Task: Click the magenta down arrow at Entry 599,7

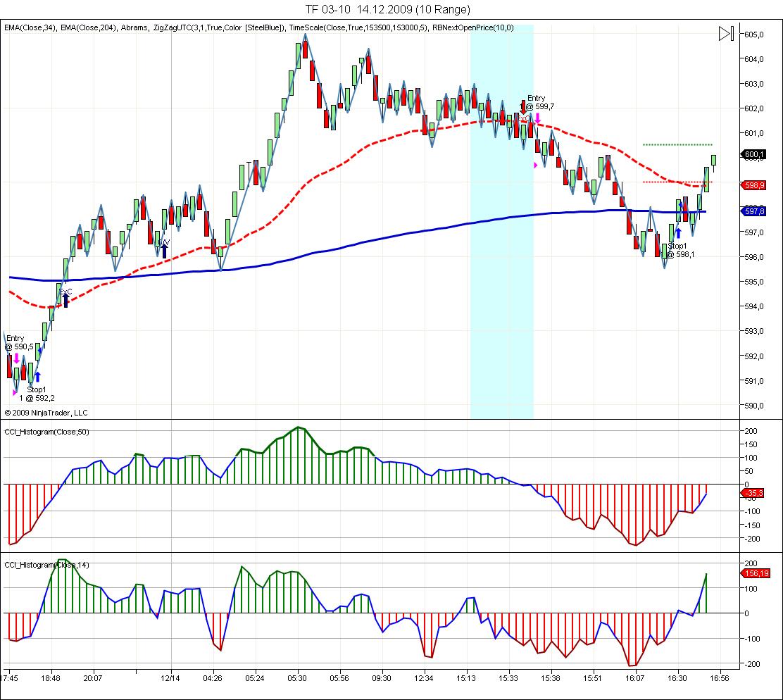Action: click(538, 118)
